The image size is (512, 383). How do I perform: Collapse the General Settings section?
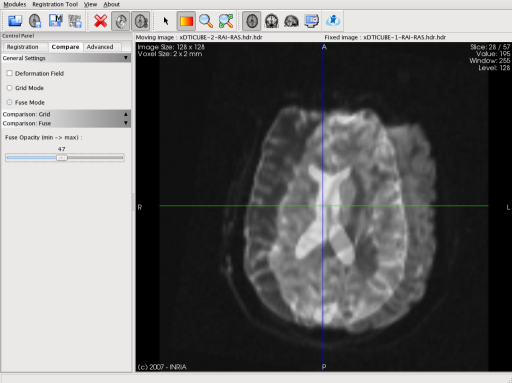(66, 58)
